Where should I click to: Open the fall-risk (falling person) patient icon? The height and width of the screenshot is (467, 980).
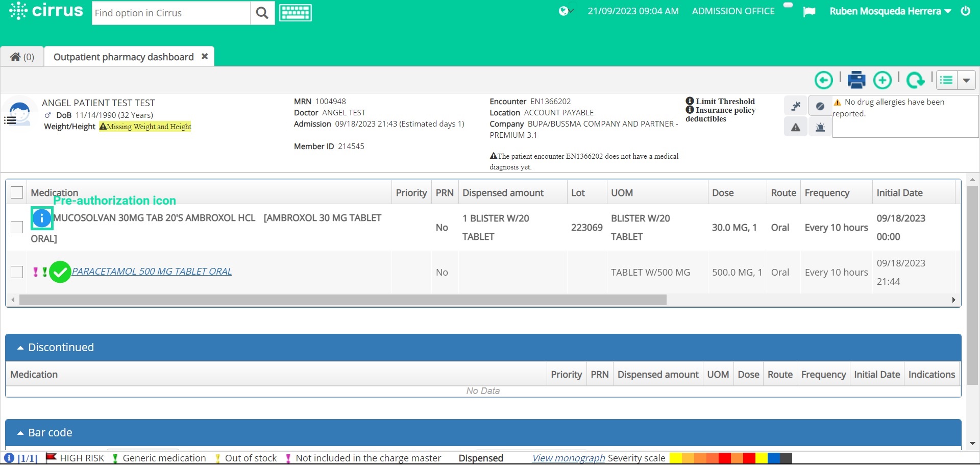pyautogui.click(x=796, y=106)
